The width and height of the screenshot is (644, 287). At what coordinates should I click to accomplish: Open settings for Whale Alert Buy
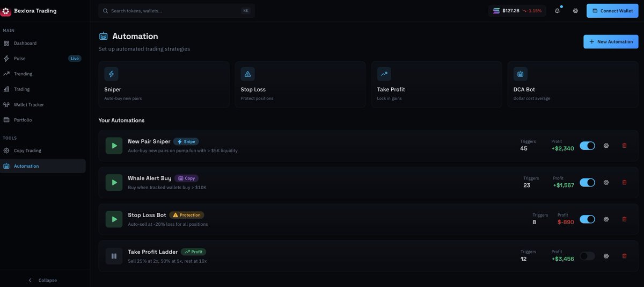pyautogui.click(x=606, y=182)
